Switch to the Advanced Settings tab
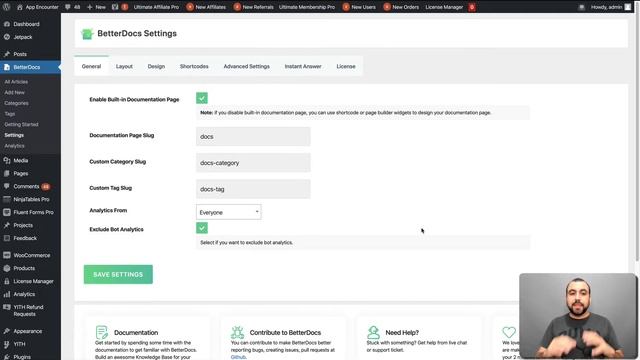This screenshot has height=360, width=640. point(247,66)
